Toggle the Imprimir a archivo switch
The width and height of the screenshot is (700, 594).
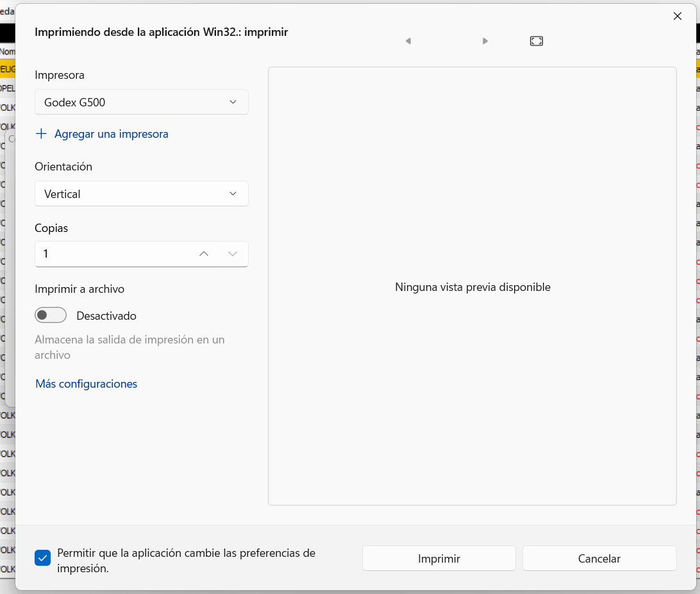click(x=51, y=315)
